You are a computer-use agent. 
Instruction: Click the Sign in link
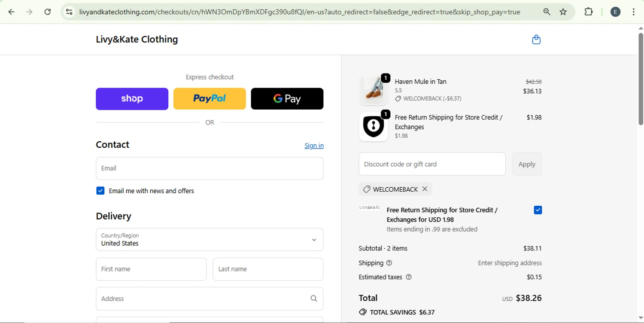tap(314, 146)
